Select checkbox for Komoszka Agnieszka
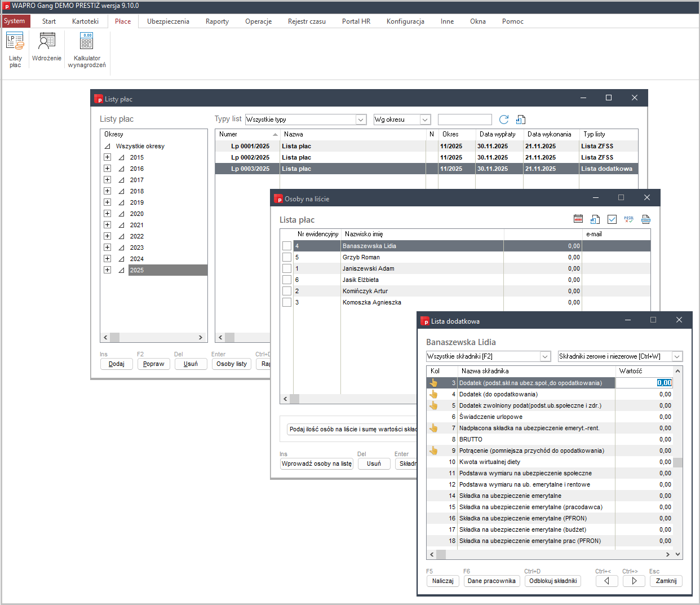700x605 pixels. click(x=287, y=302)
